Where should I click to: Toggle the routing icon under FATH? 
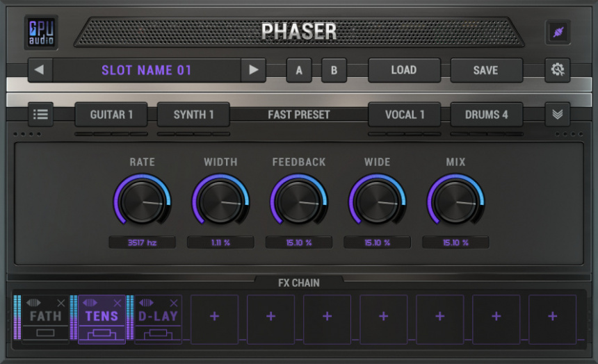point(45,333)
